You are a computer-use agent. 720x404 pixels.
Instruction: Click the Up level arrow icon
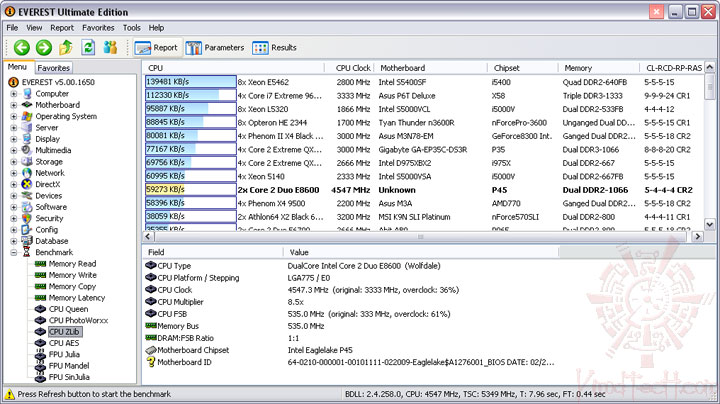66,47
